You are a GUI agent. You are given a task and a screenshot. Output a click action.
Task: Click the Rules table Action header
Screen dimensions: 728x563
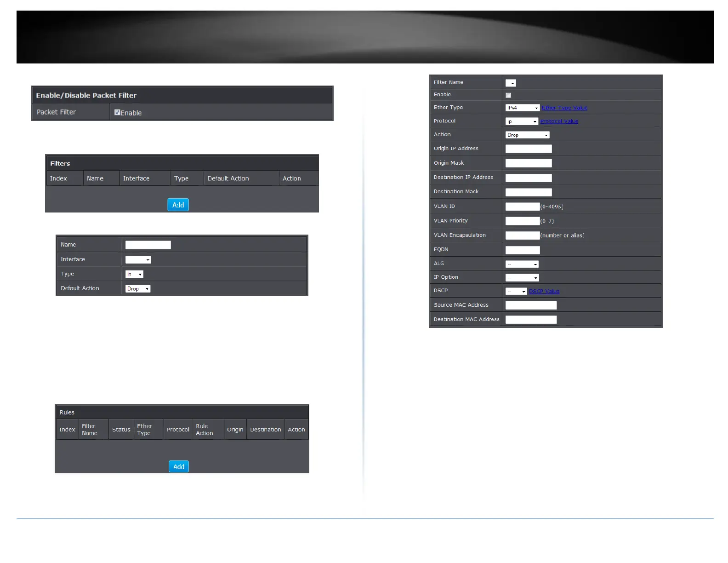click(x=296, y=430)
